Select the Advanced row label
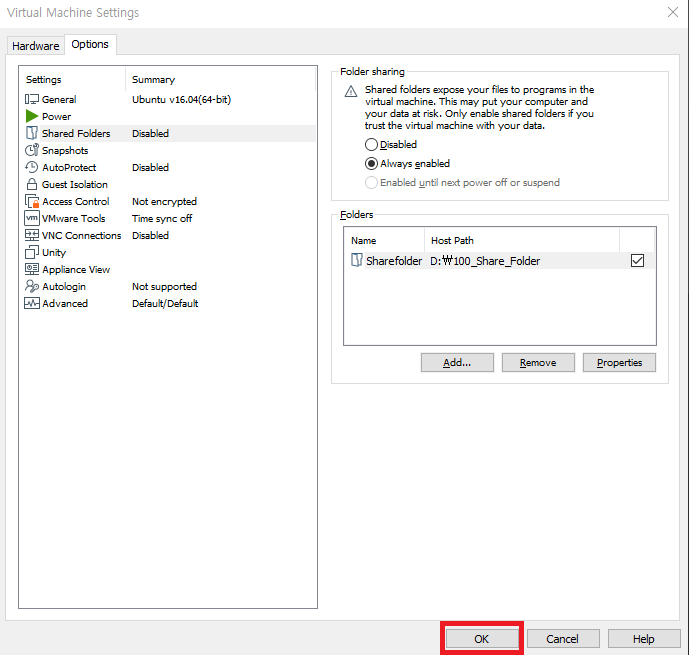The height and width of the screenshot is (655, 689). pyautogui.click(x=65, y=304)
